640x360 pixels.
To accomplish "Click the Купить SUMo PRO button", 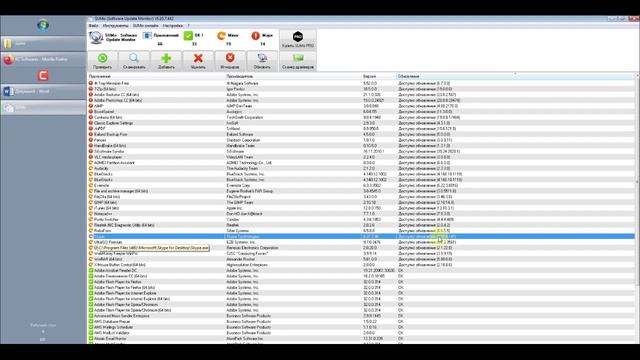I will coord(298,40).
